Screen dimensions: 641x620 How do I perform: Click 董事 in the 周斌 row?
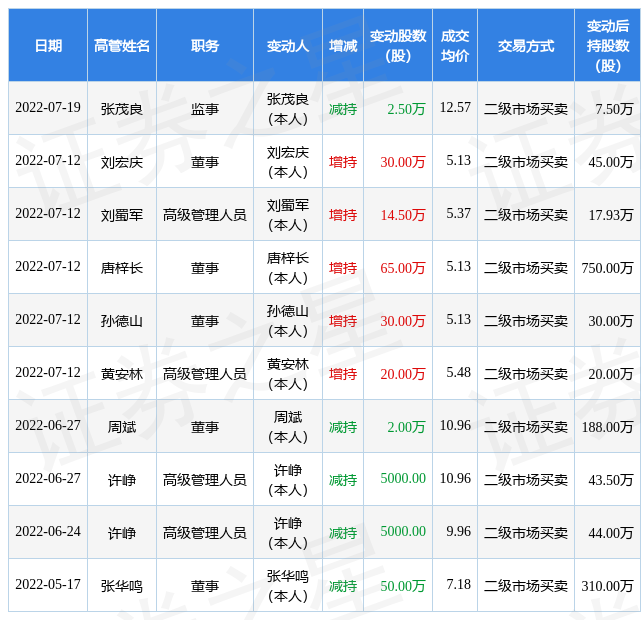(205, 427)
